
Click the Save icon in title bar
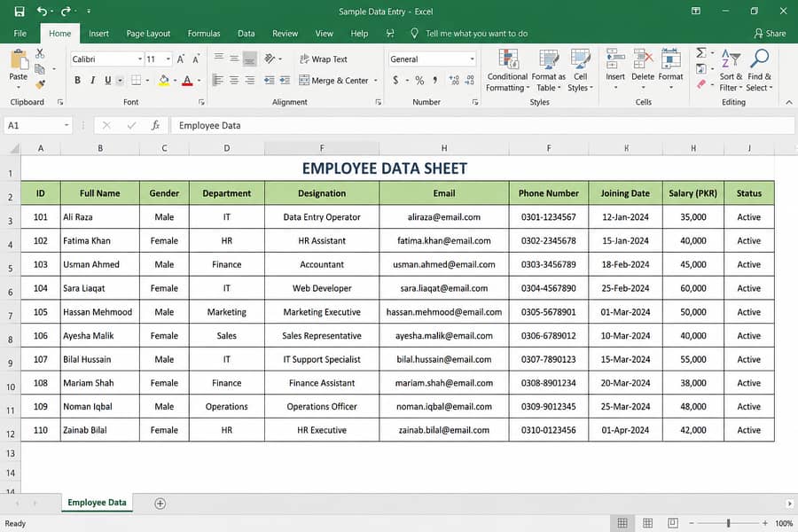[20, 12]
